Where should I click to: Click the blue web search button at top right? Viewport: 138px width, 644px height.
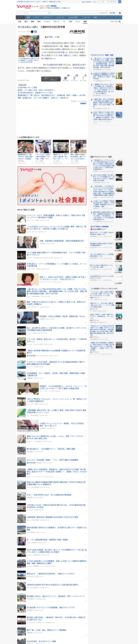(120, 2)
